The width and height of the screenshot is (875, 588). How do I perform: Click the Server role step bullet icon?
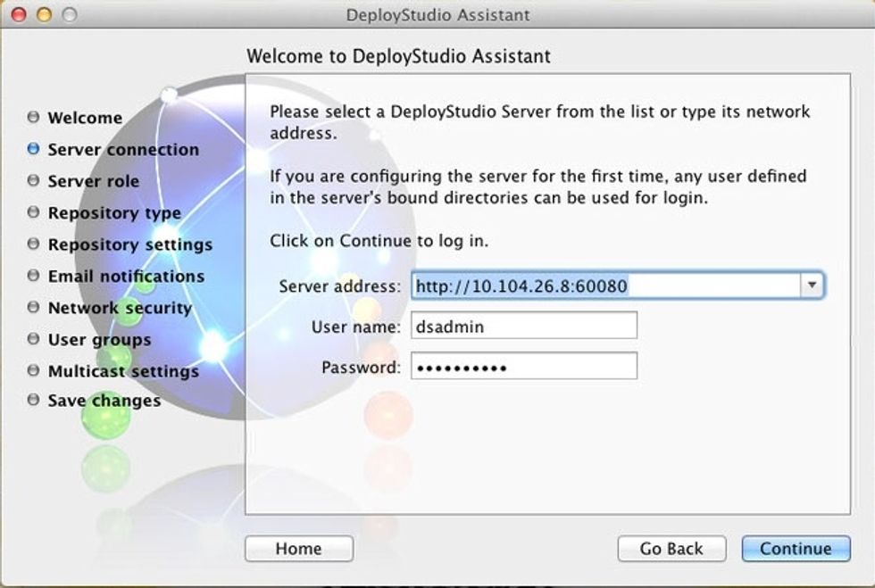click(34, 181)
